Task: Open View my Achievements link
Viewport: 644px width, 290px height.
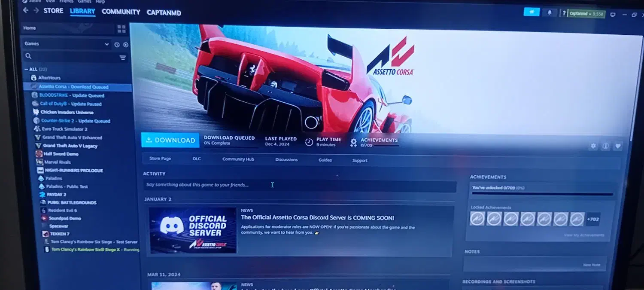Action: coord(584,235)
